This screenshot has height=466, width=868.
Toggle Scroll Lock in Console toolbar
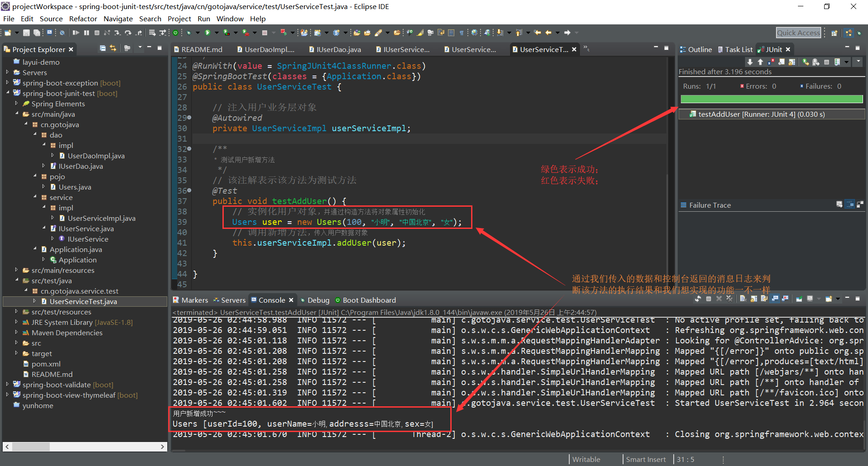[x=754, y=299]
